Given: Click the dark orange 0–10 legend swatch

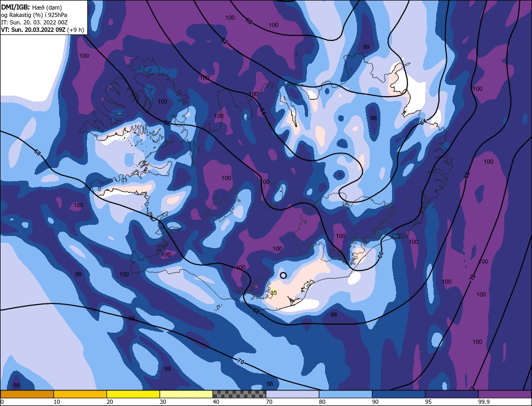Looking at the screenshot, I should tap(27, 394).
